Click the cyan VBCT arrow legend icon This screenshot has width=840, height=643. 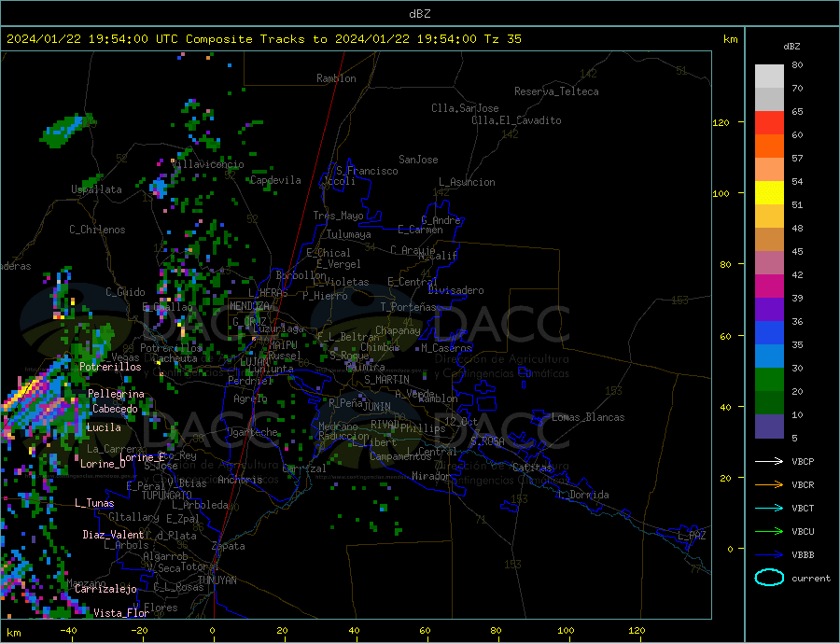coord(769,508)
